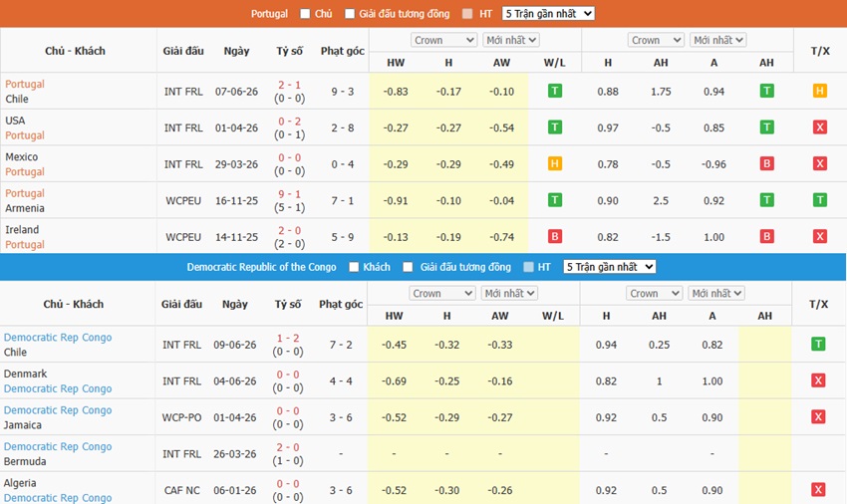
Task: Open score 1 - 2 of Congo vs Chile
Action: (x=288, y=339)
